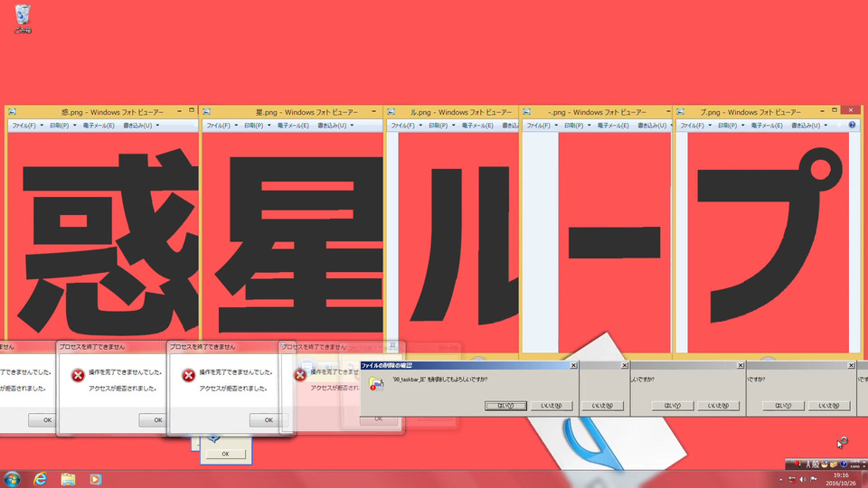Click OK in the small beige dialog
This screenshot has width=868, height=488.
click(225, 454)
